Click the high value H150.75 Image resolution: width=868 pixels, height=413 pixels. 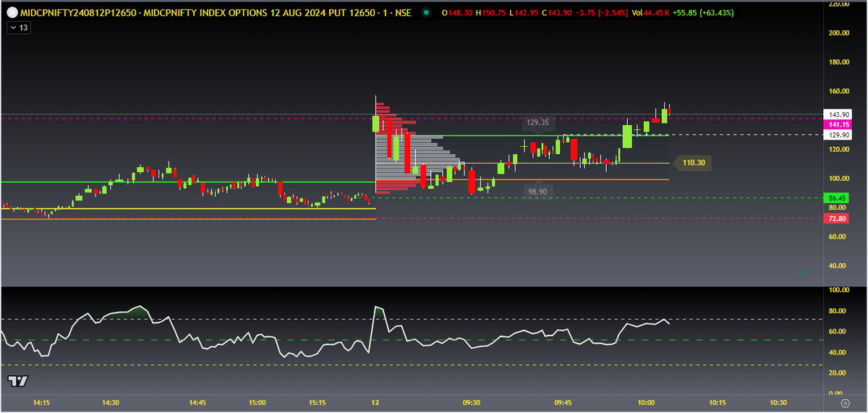pyautogui.click(x=490, y=12)
